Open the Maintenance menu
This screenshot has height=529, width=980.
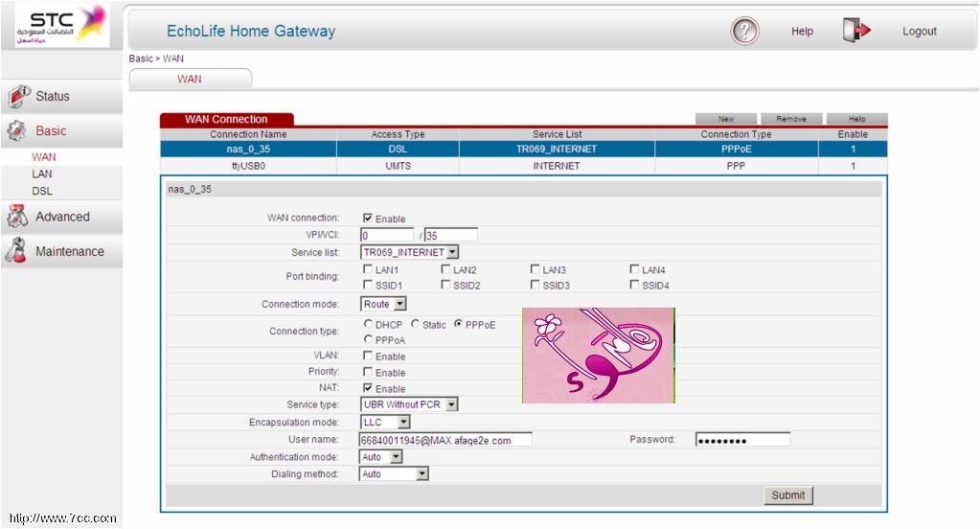[62, 251]
